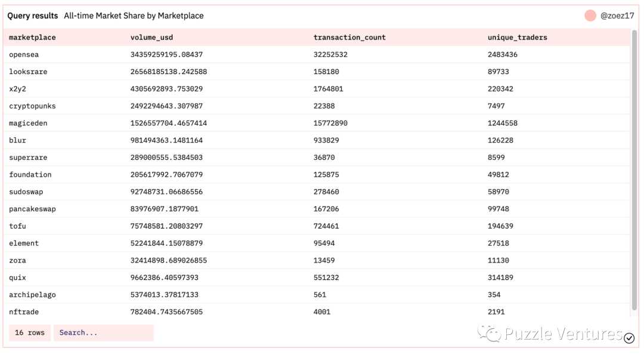Image resolution: width=644 pixels, height=361 pixels.
Task: Open All-time Market Share by Marketplace title
Action: (x=134, y=16)
